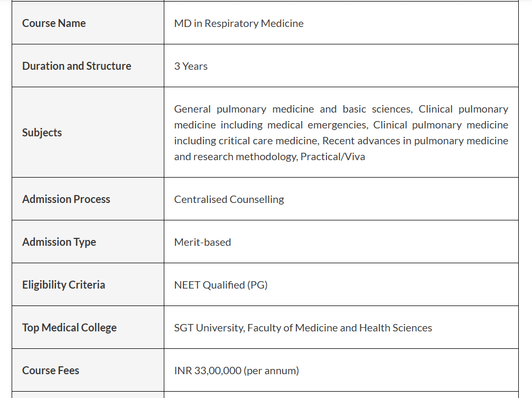Screen dimensions: 532x398
Task: Click the "Course Fees" row header
Action: [x=51, y=371]
